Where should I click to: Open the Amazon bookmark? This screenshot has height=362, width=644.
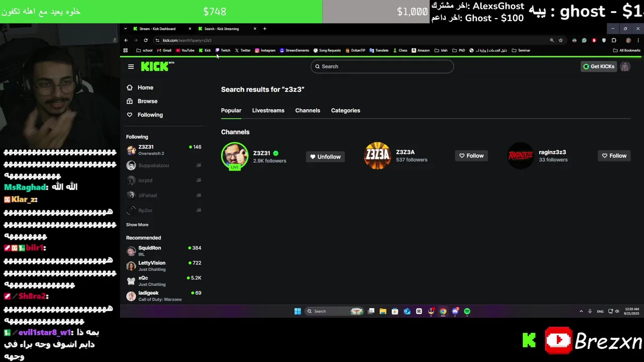pyautogui.click(x=421, y=50)
